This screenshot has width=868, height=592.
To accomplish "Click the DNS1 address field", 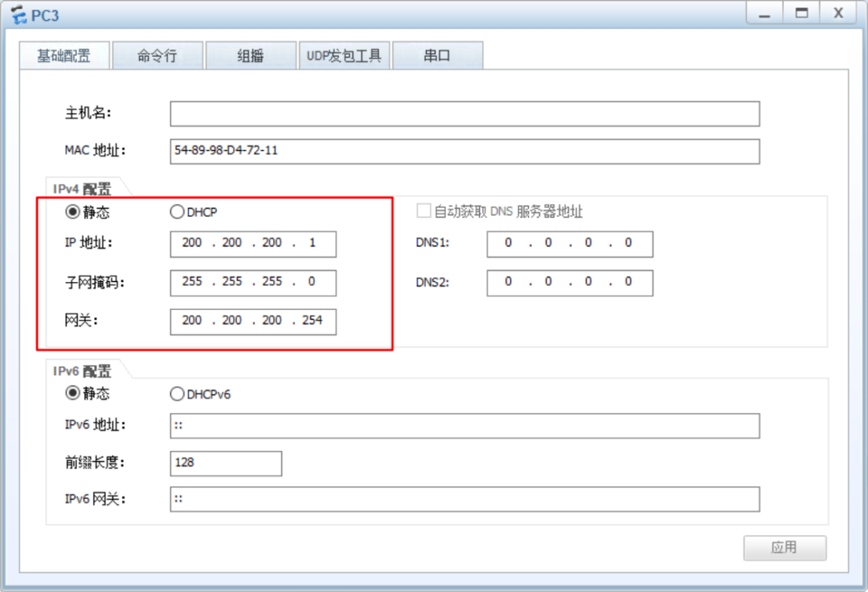I will point(569,243).
